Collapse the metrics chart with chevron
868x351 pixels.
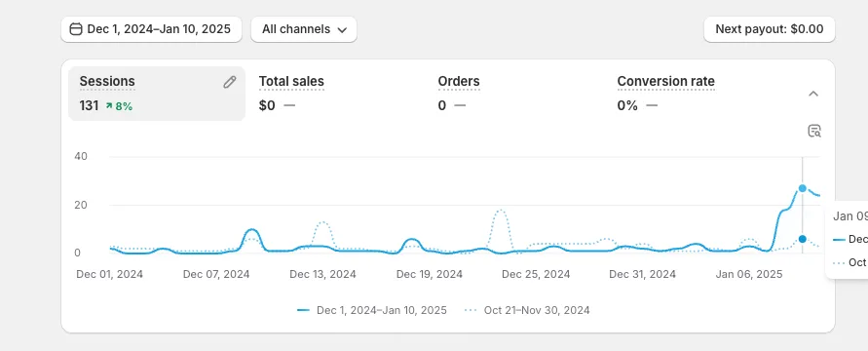click(x=813, y=94)
